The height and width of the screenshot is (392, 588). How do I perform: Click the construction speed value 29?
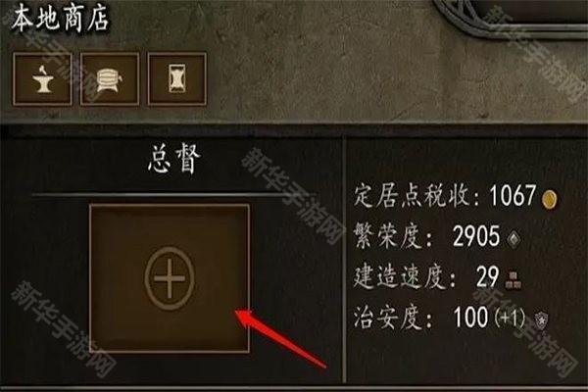tap(487, 277)
